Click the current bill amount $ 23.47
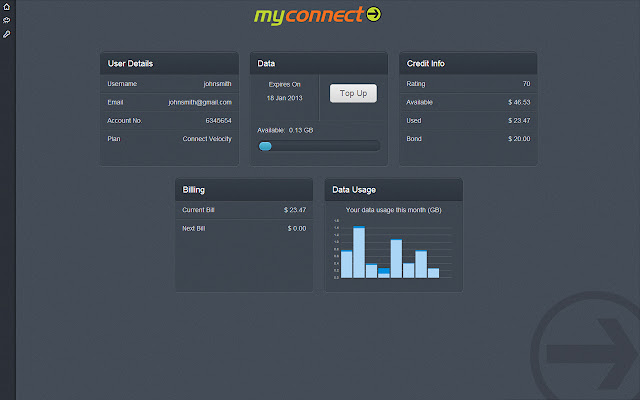Image resolution: width=640 pixels, height=400 pixels. [x=295, y=210]
